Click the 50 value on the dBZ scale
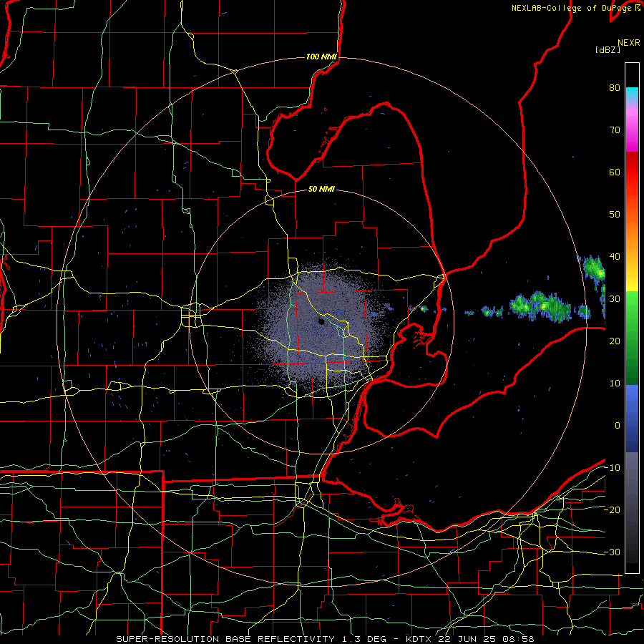 615,215
